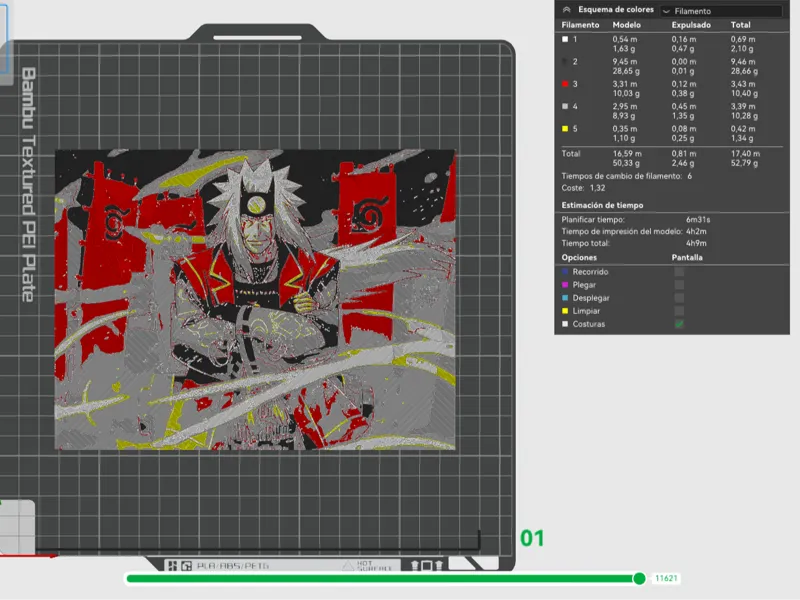Viewport: 800px width, 600px height.
Task: Select the sliced Jiraiya model on the plate
Action: point(255,299)
